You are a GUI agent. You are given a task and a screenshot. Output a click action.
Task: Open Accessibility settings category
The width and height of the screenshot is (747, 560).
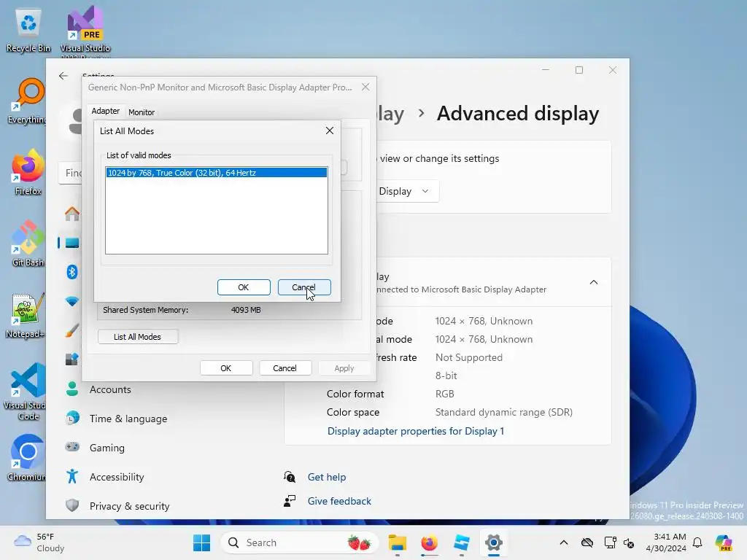(x=116, y=477)
